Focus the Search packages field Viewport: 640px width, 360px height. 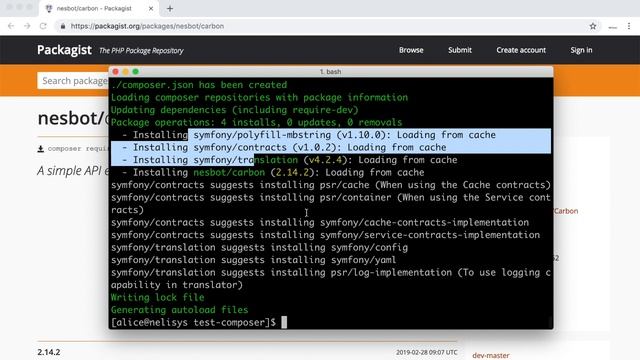pyautogui.click(x=73, y=81)
